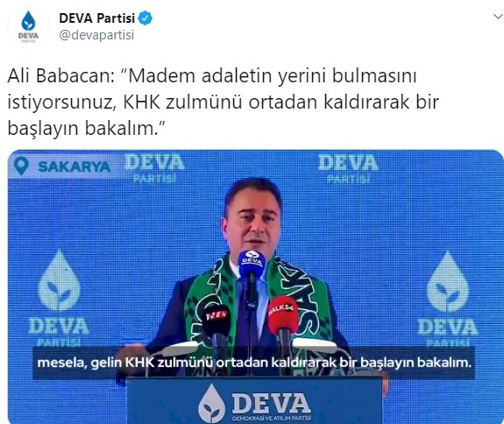Screen dimensions: 504x424
Task: Click the left backdrop DEVA droplet logo
Action: [x=59, y=280]
